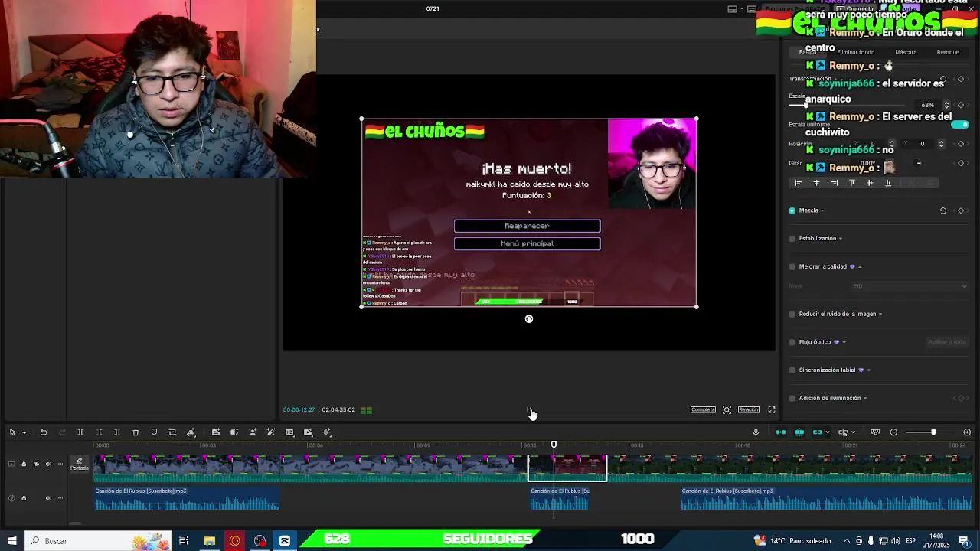Enable Adición de iluminación checkbox
Image resolution: width=980 pixels, height=551 pixels.
(792, 398)
